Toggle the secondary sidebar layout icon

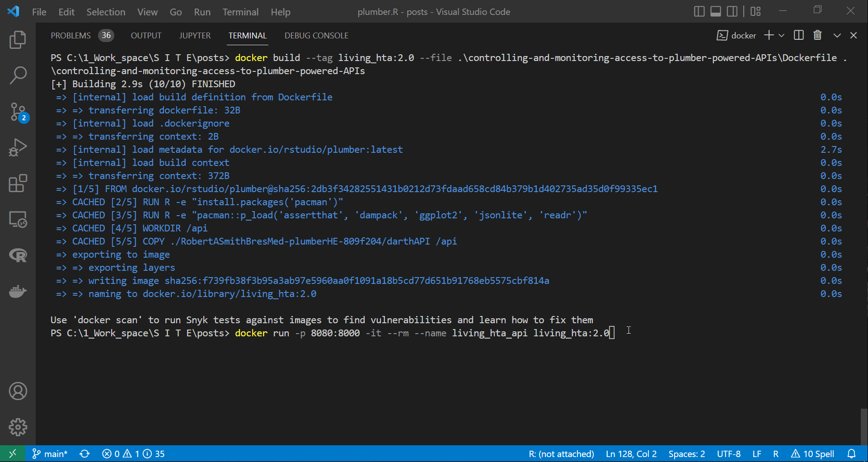point(732,11)
